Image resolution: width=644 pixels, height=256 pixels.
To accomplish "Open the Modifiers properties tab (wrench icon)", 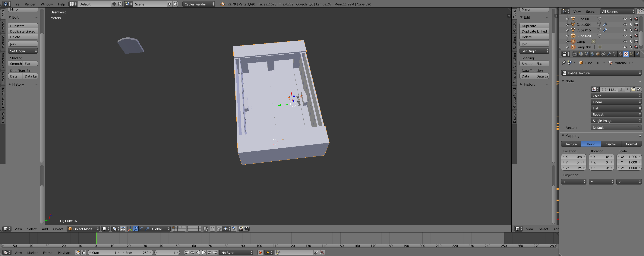I will pos(609,54).
